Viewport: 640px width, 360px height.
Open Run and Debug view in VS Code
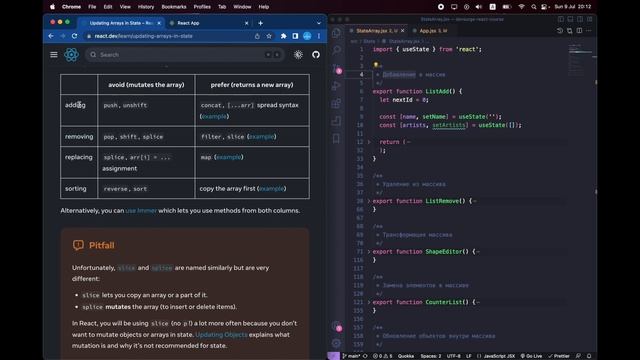coord(336,86)
